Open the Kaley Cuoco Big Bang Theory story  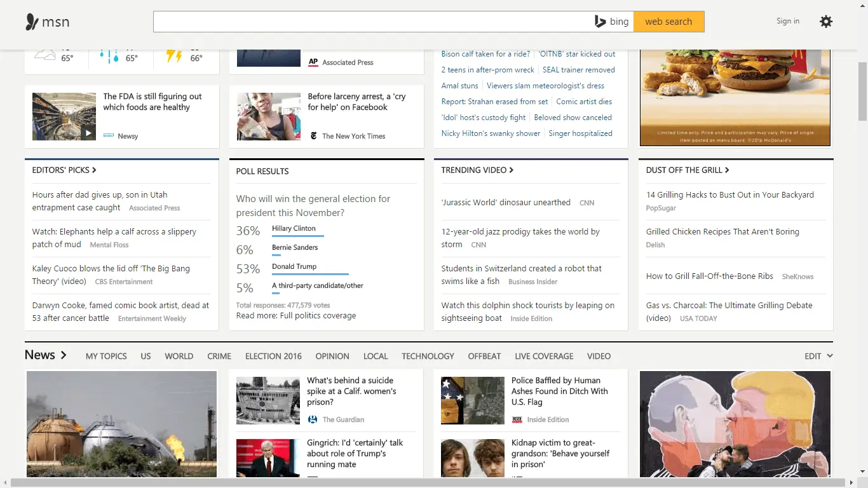tap(111, 274)
